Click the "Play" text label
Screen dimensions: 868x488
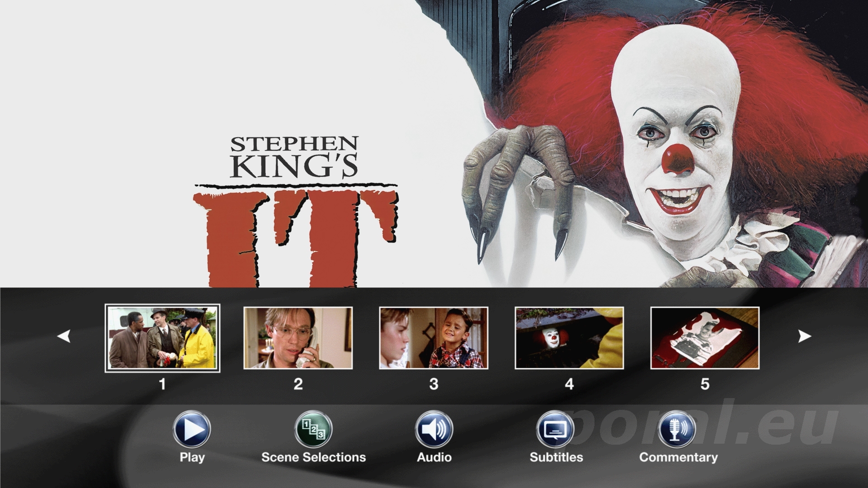coord(192,457)
